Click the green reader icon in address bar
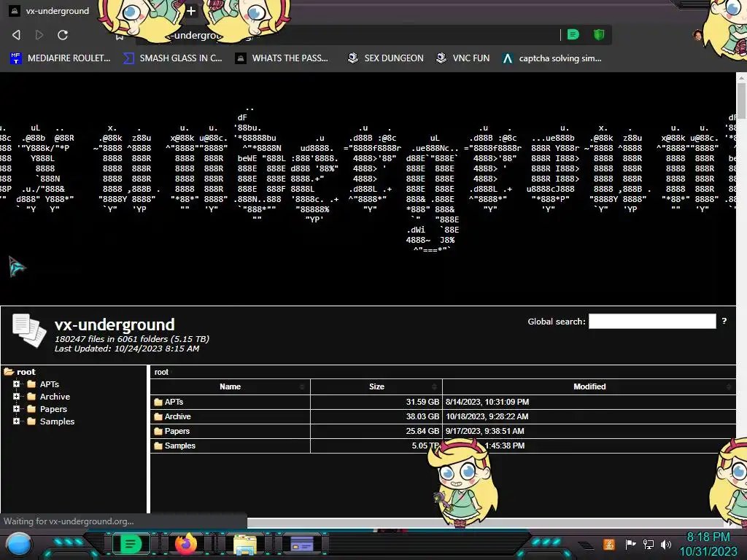Image resolution: width=747 pixels, height=560 pixels. click(x=573, y=34)
